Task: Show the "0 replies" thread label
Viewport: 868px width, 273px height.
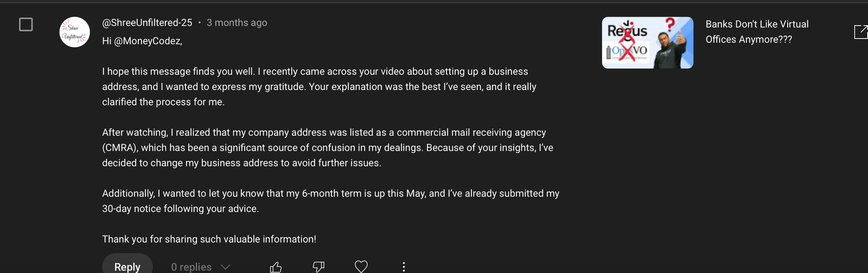Action: 191,266
